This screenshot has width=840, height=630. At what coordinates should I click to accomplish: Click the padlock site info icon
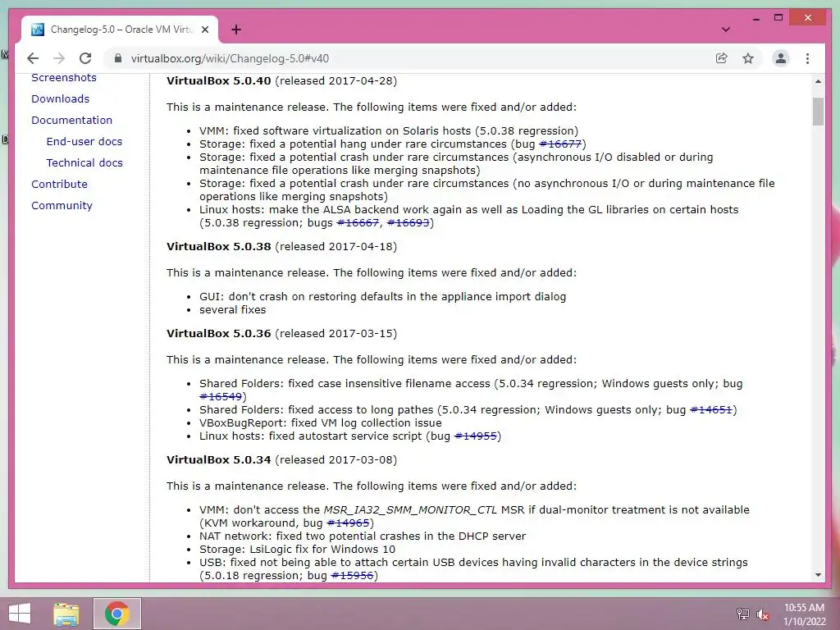point(118,58)
